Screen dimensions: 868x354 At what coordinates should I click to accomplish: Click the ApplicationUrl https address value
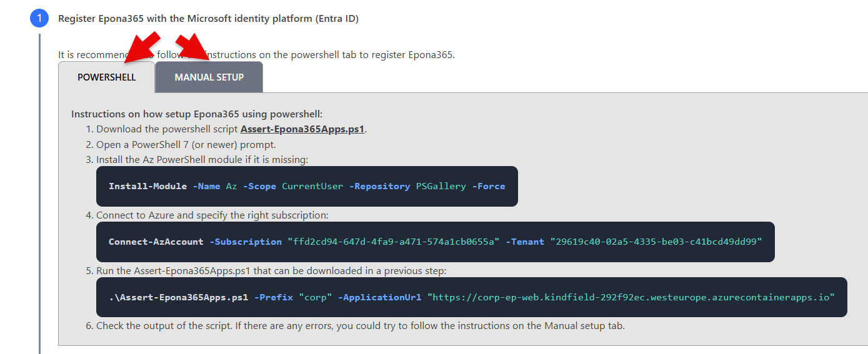coord(631,297)
